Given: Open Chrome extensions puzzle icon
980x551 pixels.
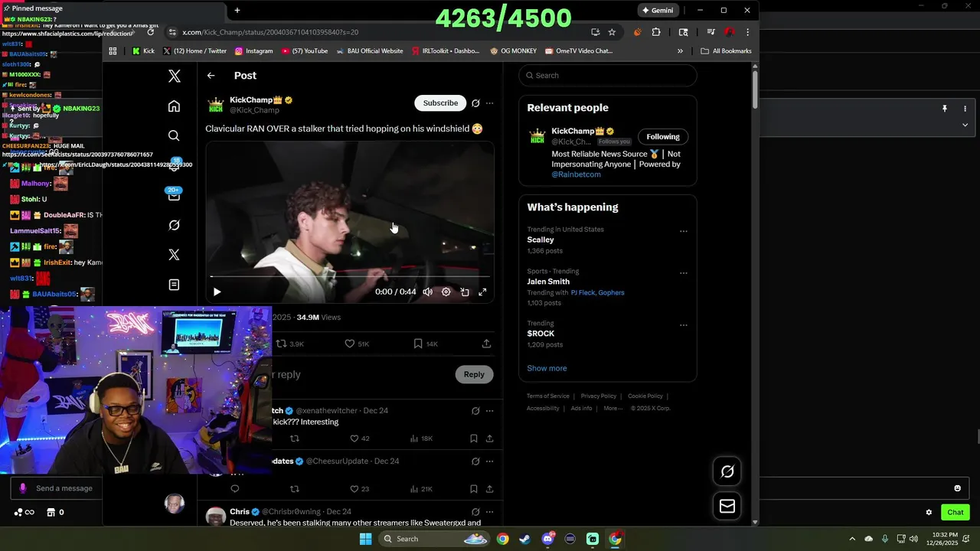Looking at the screenshot, I should pyautogui.click(x=656, y=32).
